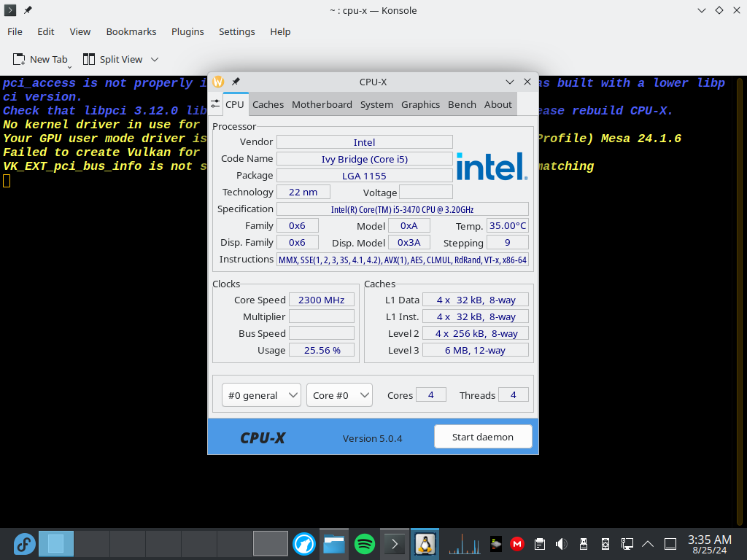Click the CPU-X window menu icon
Screen dimensions: 747x560
point(218,82)
